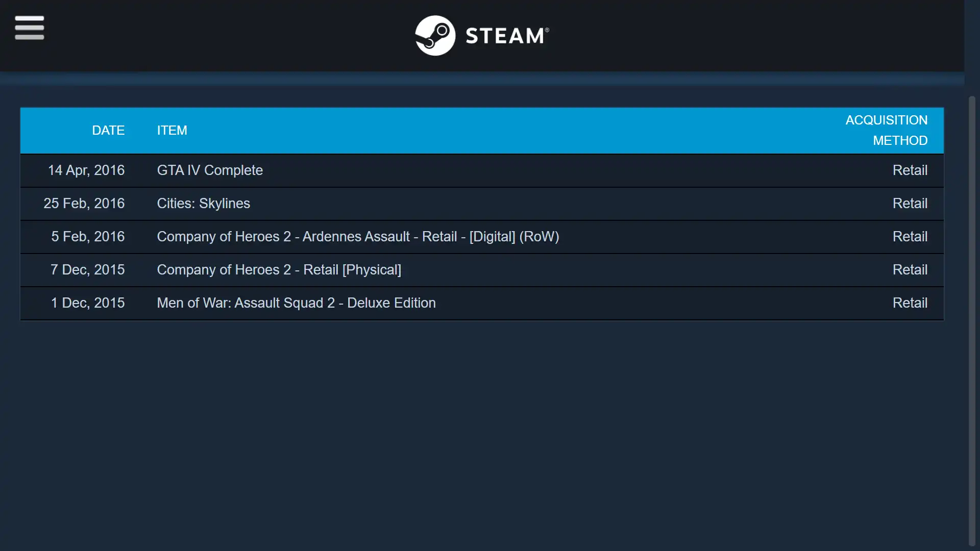This screenshot has width=980, height=551.
Task: Select the GTA IV Complete item
Action: [210, 170]
